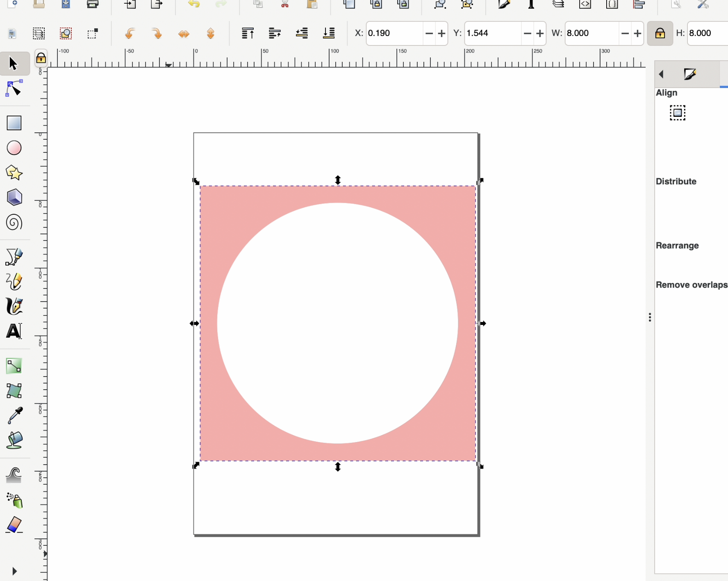728x581 pixels.
Task: Enable move-as-group in Align panel
Action: pyautogui.click(x=677, y=113)
